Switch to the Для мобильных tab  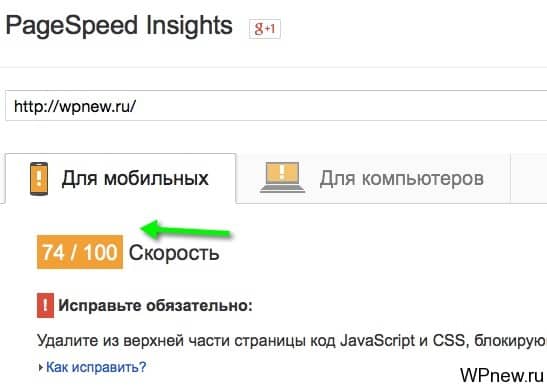121,178
